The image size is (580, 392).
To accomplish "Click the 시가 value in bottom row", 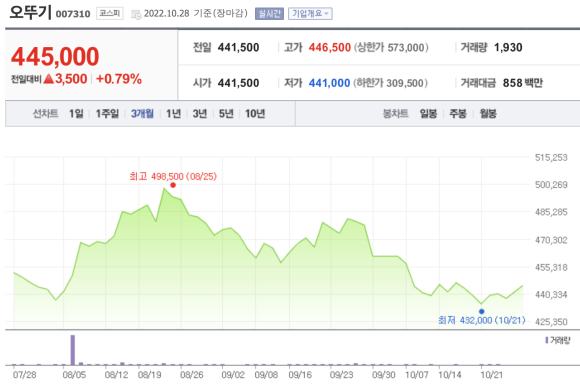I will [x=238, y=83].
